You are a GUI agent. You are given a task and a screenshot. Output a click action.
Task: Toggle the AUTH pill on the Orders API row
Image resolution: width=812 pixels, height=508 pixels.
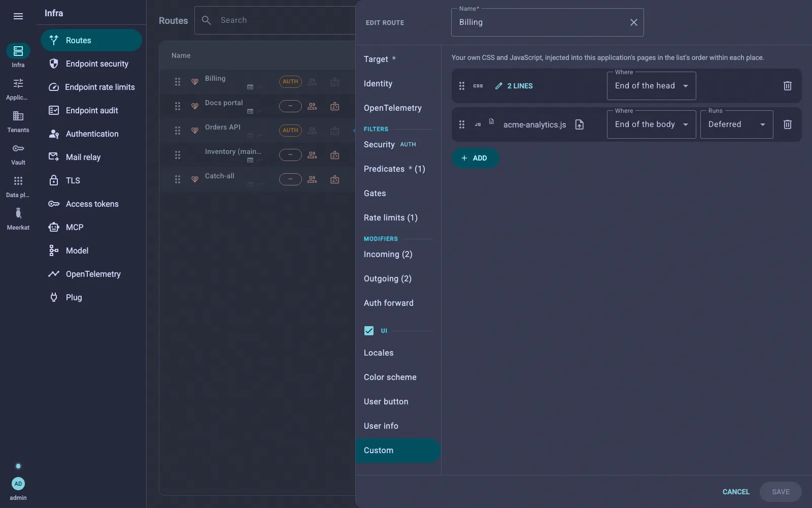pyautogui.click(x=290, y=131)
